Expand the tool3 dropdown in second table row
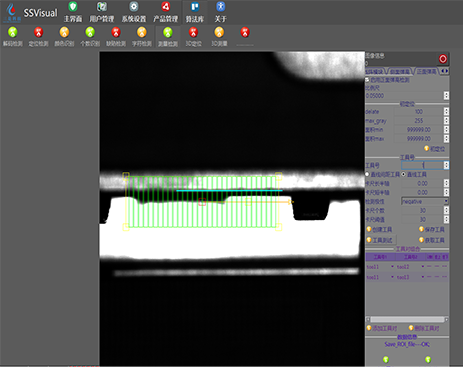Viewport: 463px width, 367px height. click(x=423, y=277)
